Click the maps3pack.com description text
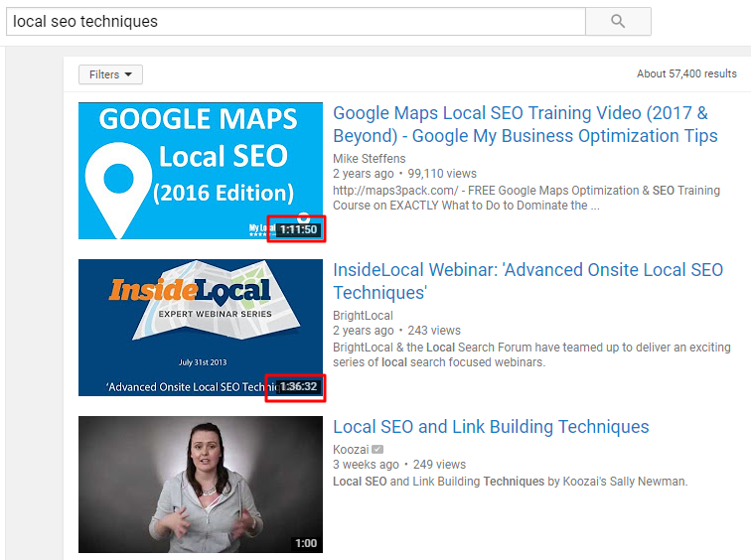This screenshot has width=751, height=560. 526,199
